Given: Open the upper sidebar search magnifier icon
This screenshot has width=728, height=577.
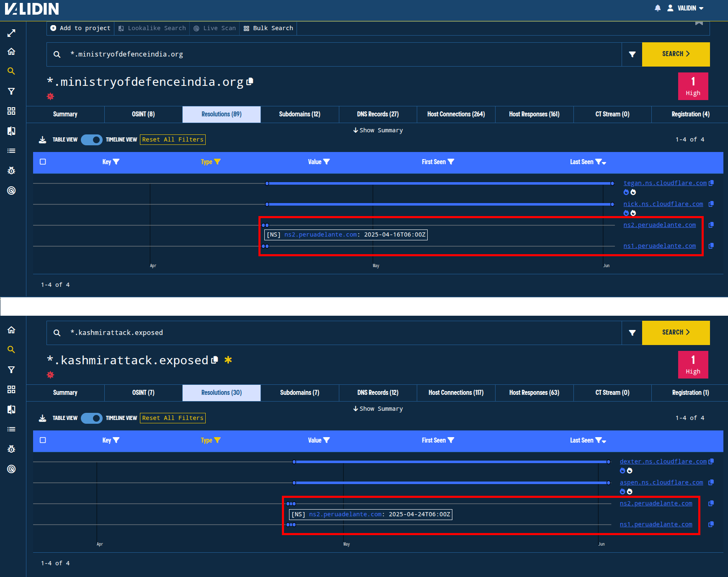Looking at the screenshot, I should (11, 71).
